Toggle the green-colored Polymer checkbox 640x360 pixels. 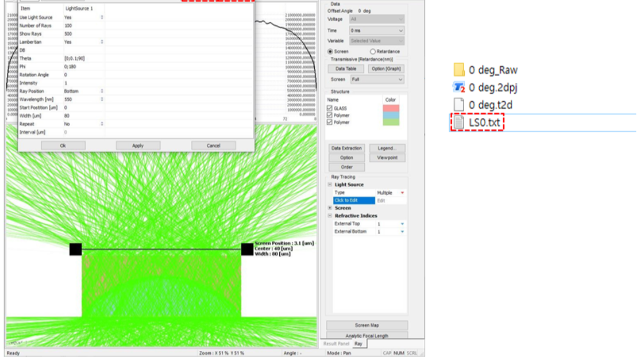(x=329, y=122)
